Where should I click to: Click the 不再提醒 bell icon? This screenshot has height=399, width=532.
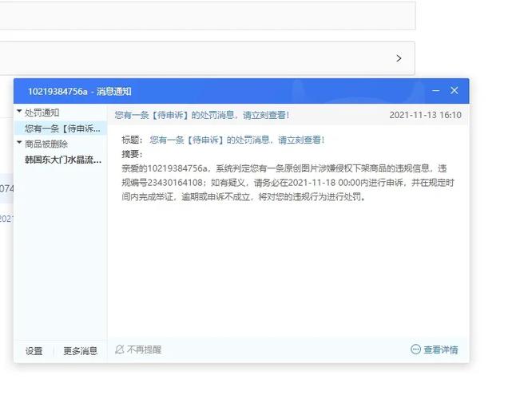point(120,350)
